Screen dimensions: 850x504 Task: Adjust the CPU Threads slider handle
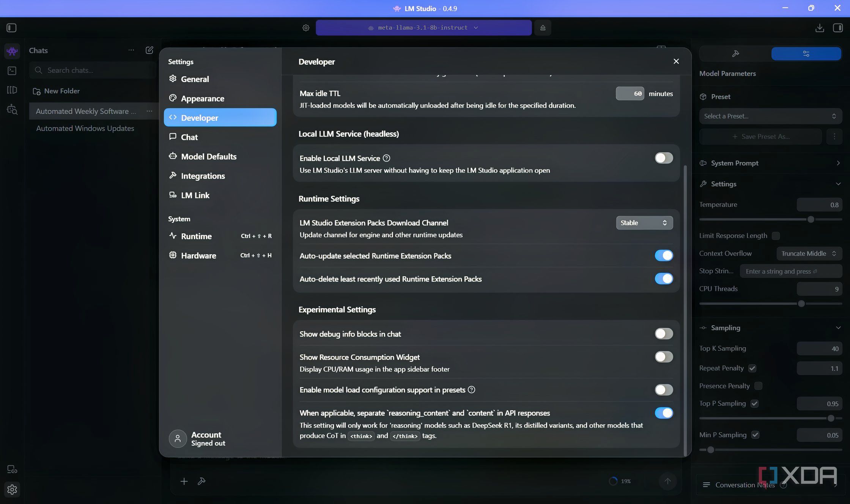[801, 304]
